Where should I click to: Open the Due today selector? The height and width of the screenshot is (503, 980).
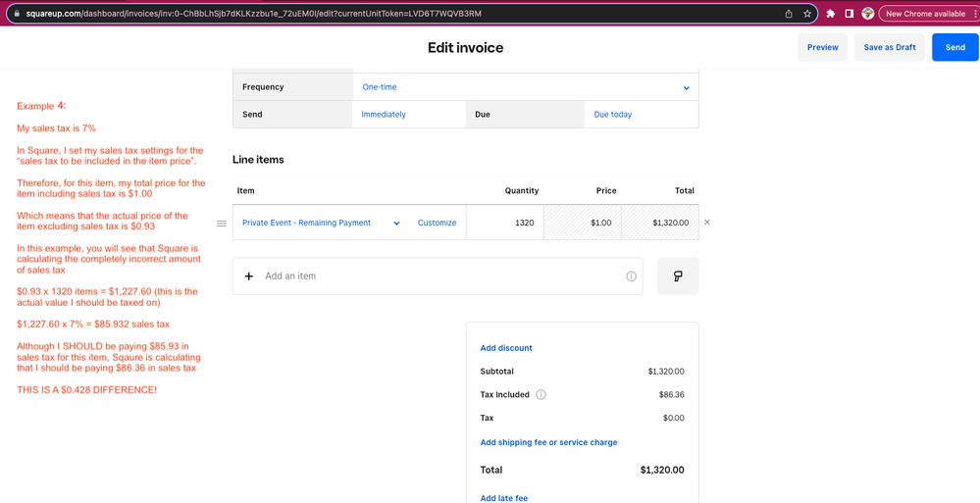pyautogui.click(x=642, y=115)
